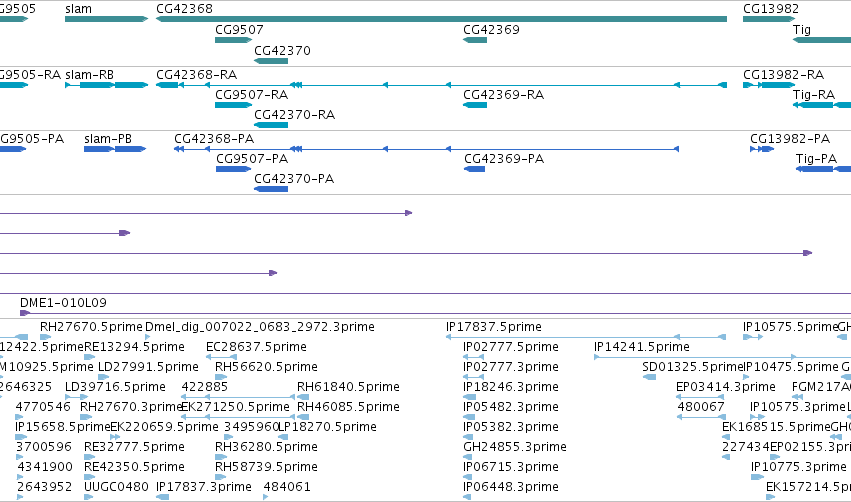Open the RH46085.5prime EST label
851x502 pixels.
point(348,407)
